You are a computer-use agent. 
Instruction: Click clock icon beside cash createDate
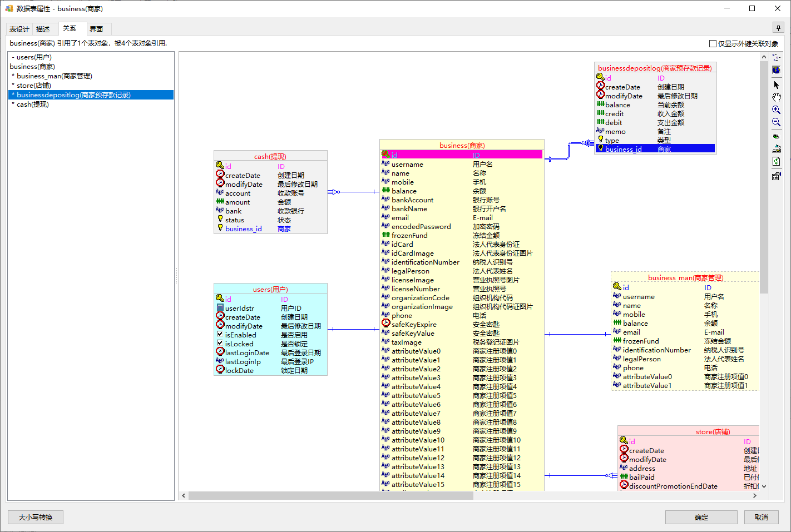[220, 174]
